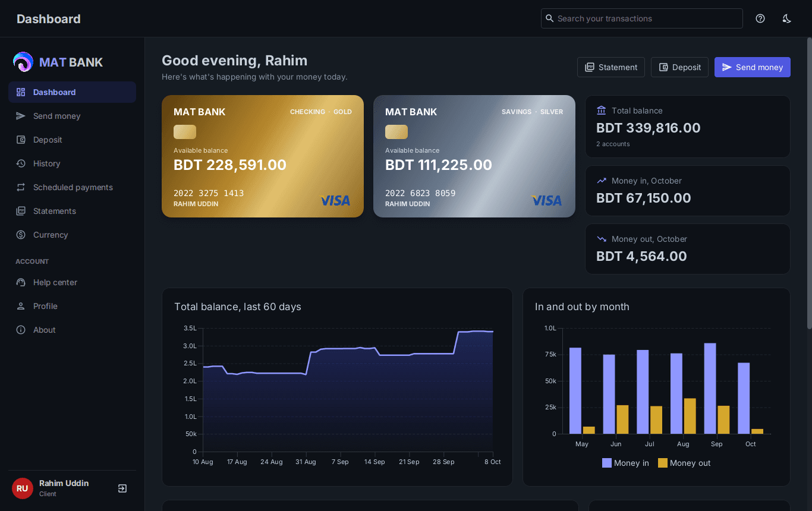Open the Dashboard menu item
Screen dimensions: 812x511
[72, 92]
